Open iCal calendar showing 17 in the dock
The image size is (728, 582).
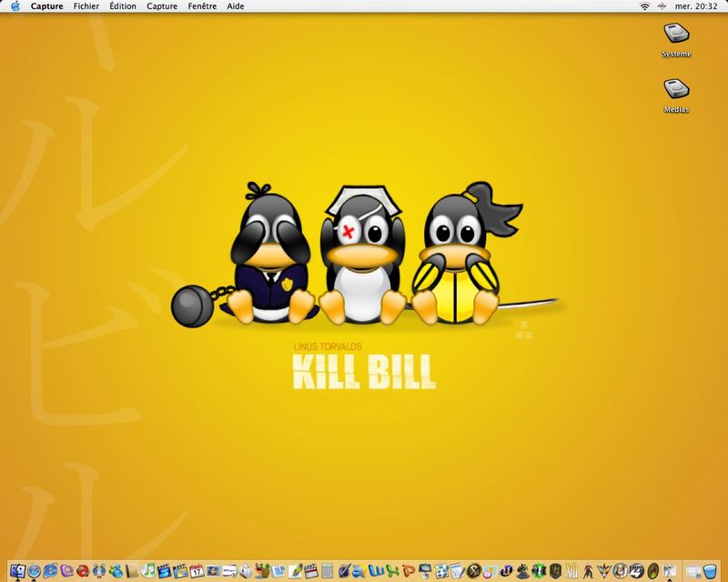197,571
